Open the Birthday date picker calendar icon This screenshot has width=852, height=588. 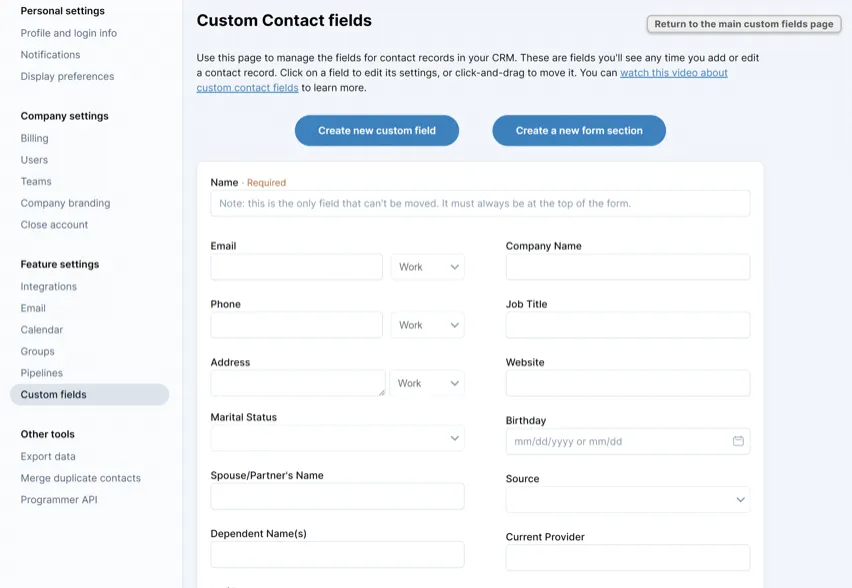[738, 440]
